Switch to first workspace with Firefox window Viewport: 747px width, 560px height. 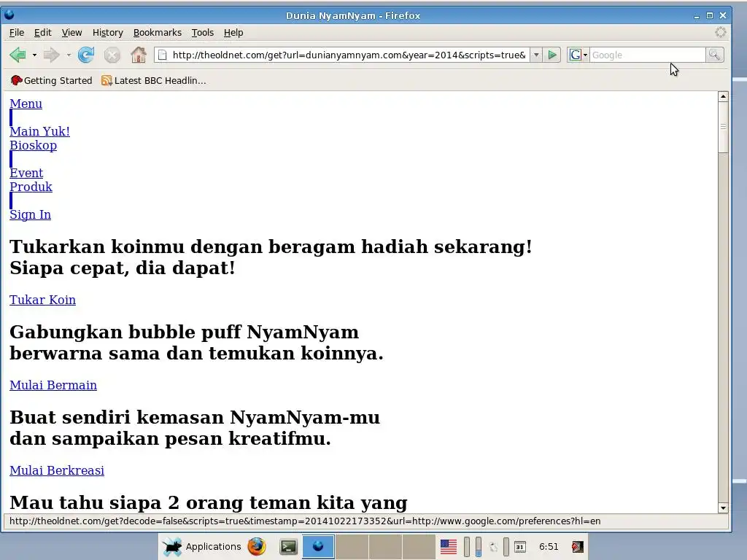(x=318, y=547)
